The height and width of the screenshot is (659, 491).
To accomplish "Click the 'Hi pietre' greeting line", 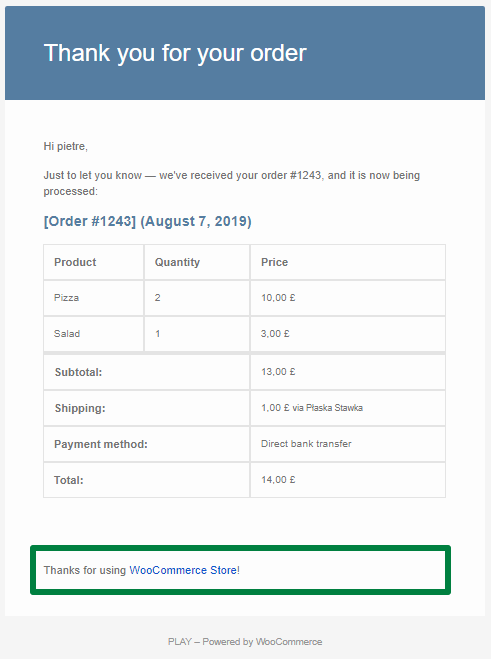I will 66,146.
